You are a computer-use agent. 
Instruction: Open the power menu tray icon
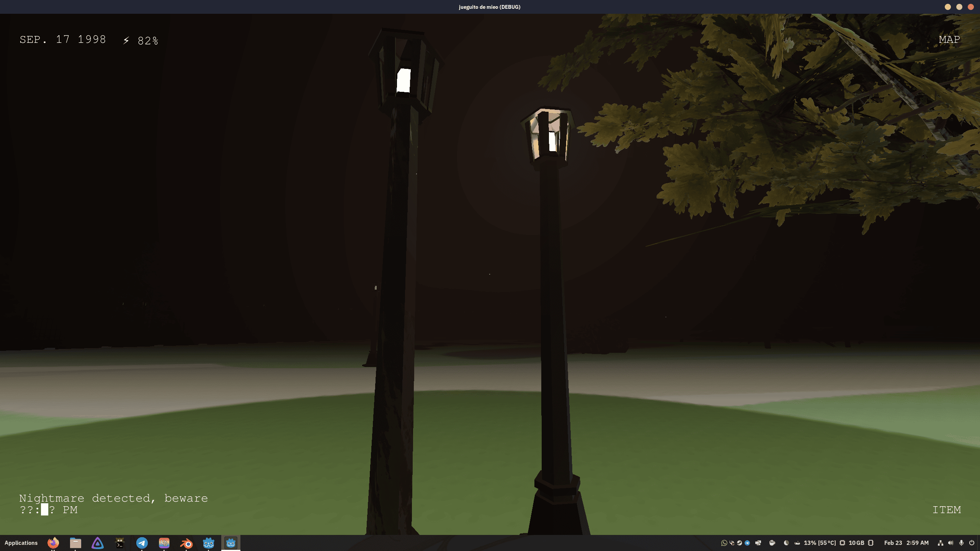click(972, 543)
